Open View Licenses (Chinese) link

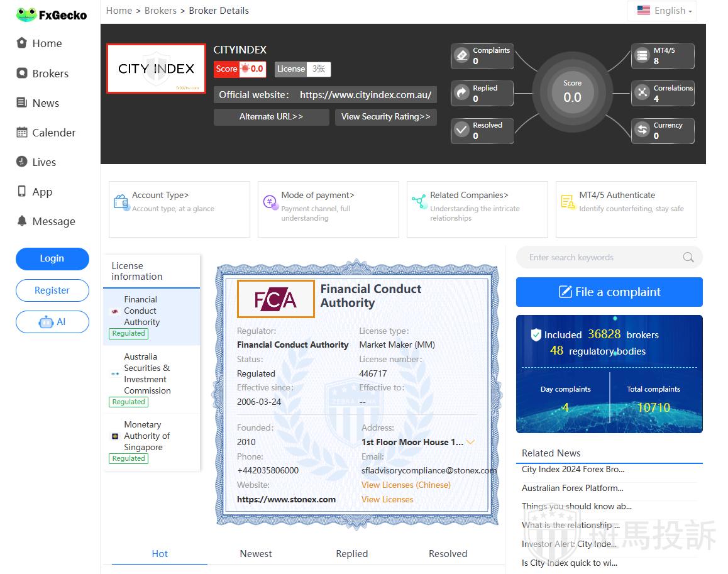[405, 485]
